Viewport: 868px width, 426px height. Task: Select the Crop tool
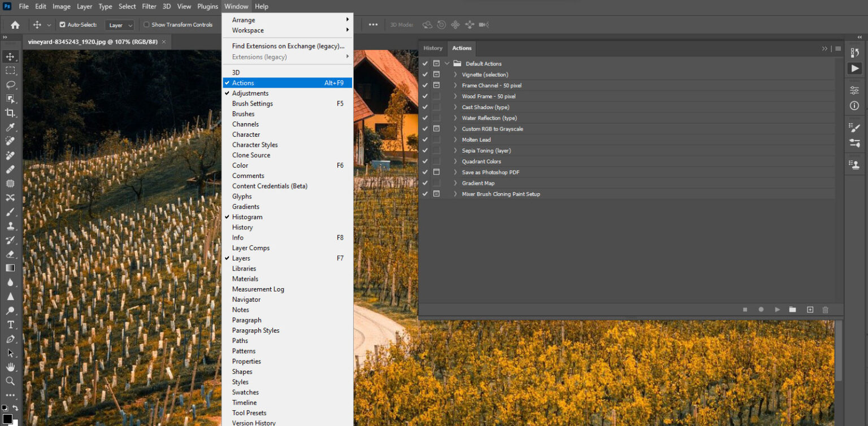pos(10,113)
